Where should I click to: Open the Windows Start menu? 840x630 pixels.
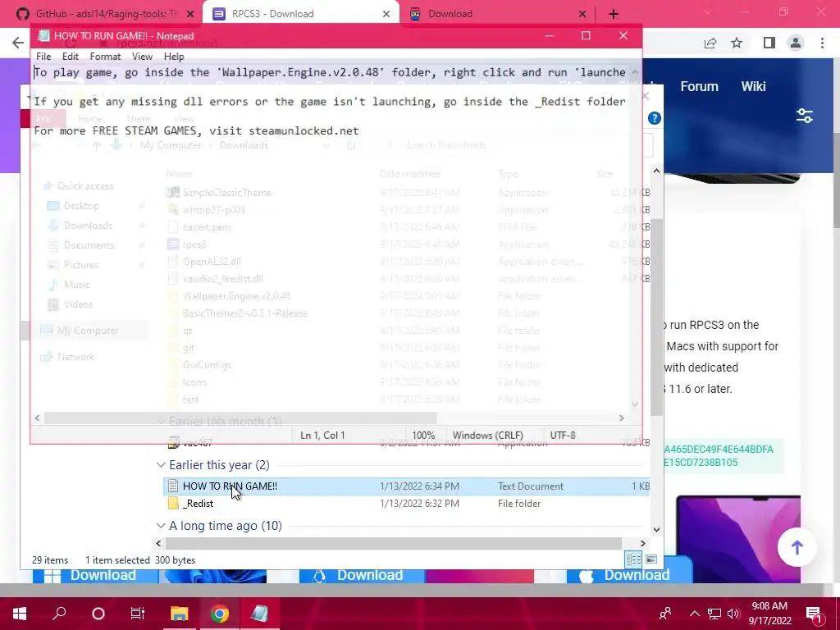click(x=20, y=614)
